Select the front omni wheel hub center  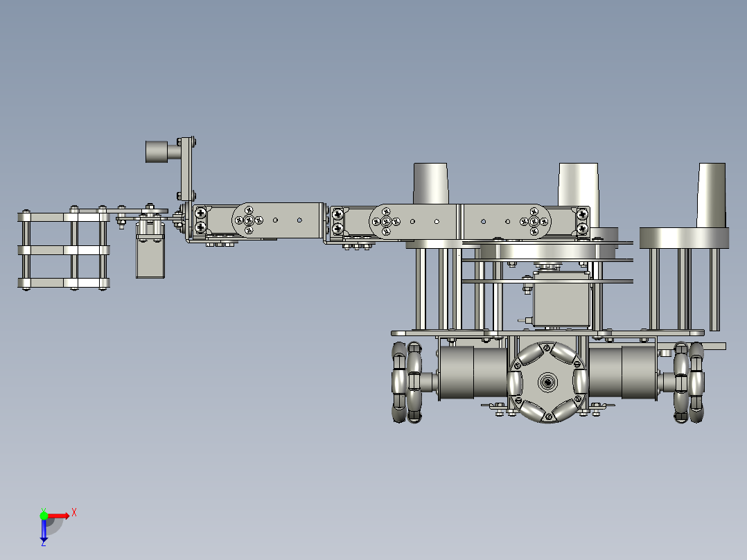pyautogui.click(x=547, y=382)
